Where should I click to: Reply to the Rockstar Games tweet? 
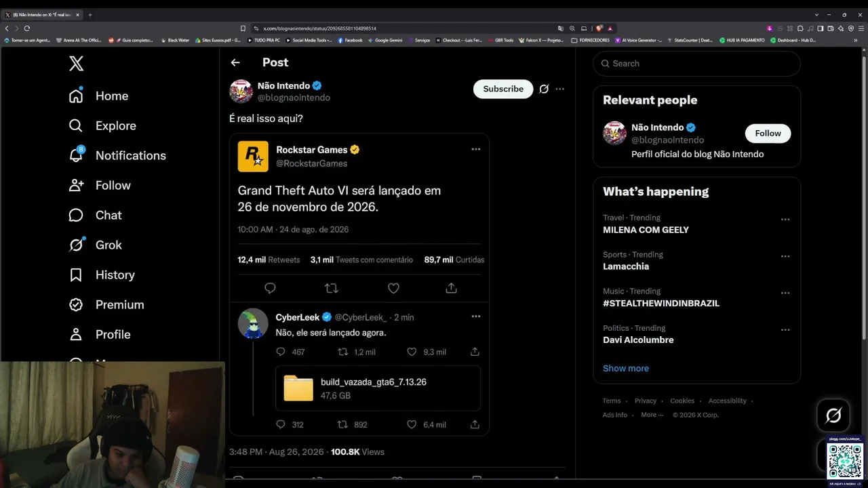pyautogui.click(x=270, y=288)
